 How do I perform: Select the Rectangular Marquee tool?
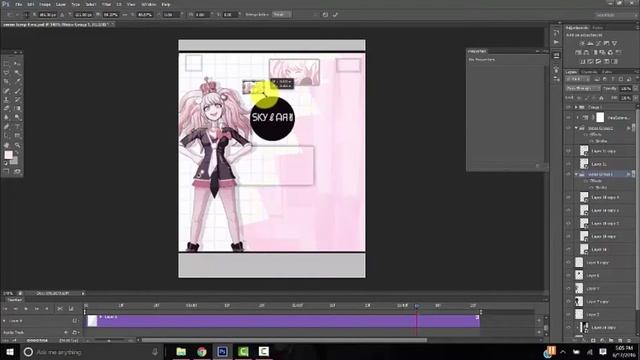(7, 64)
